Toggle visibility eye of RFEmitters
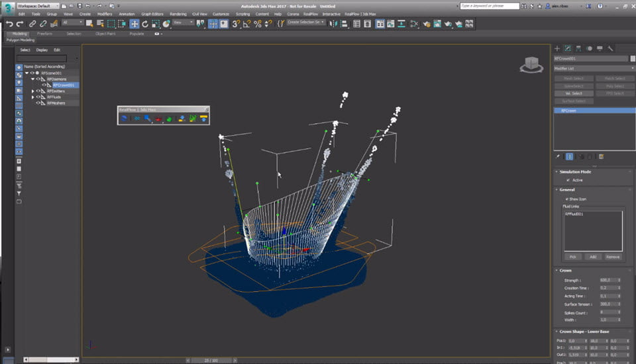Screen dimensions: 636x364 38,91
